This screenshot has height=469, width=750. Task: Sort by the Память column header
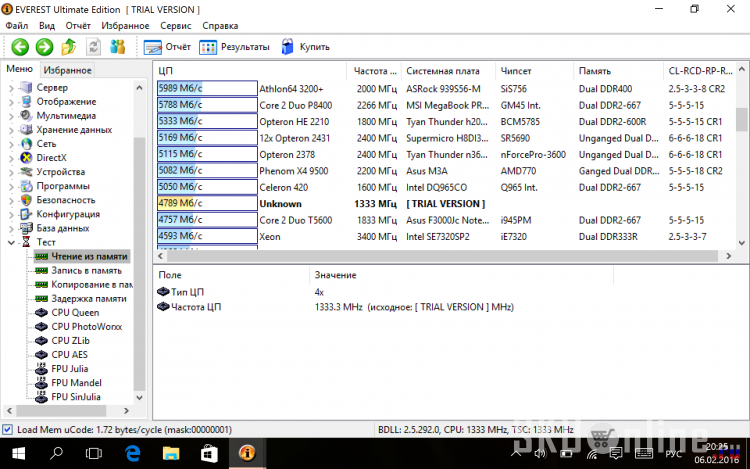pos(619,71)
